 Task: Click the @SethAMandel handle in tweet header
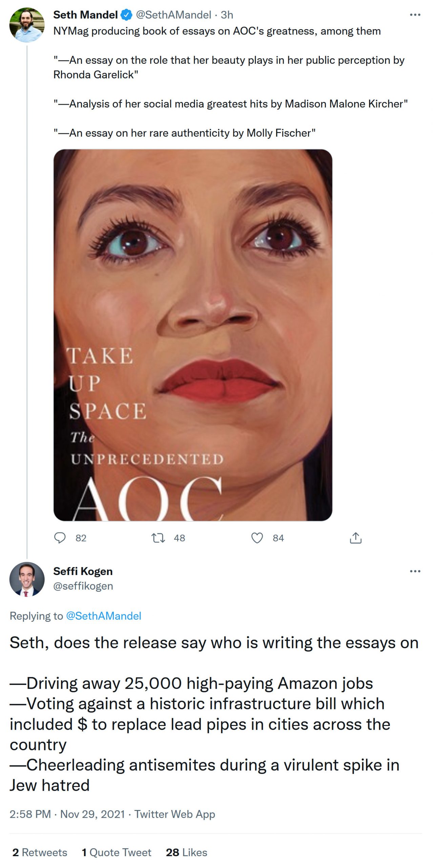tap(173, 15)
